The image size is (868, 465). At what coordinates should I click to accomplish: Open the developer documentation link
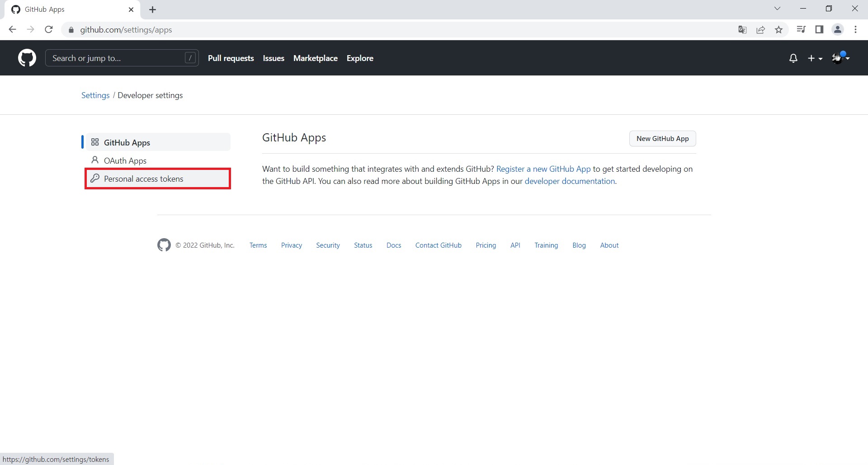point(570,181)
